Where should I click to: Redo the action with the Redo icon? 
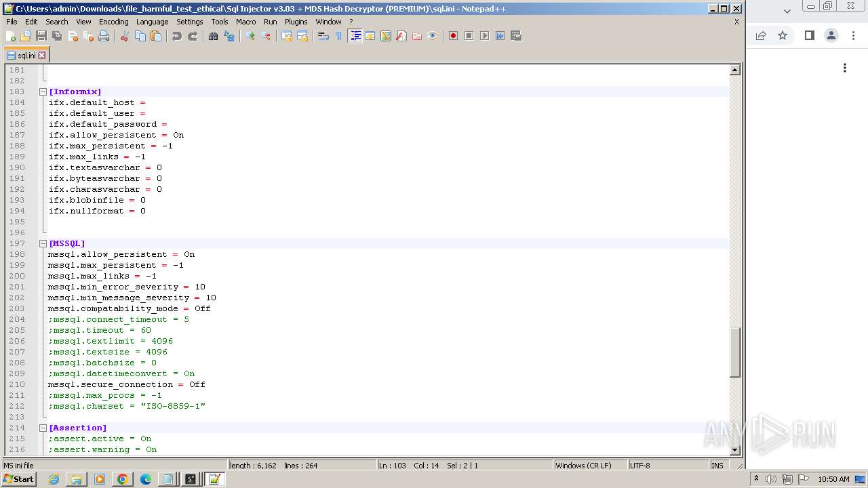(x=193, y=36)
